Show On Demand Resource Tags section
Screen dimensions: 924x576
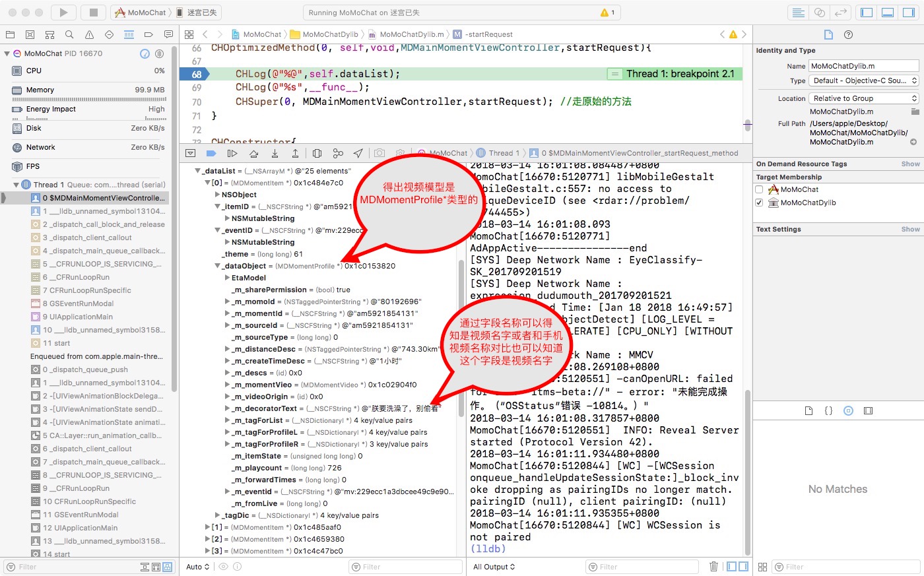[910, 164]
